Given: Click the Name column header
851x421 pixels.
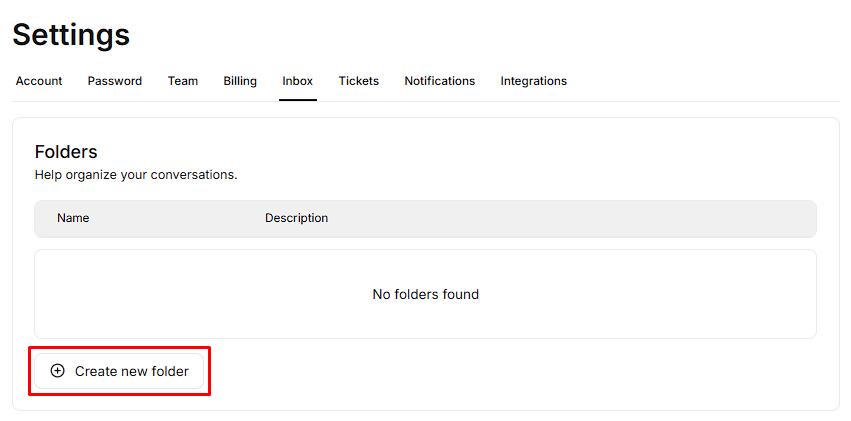Looking at the screenshot, I should [73, 218].
